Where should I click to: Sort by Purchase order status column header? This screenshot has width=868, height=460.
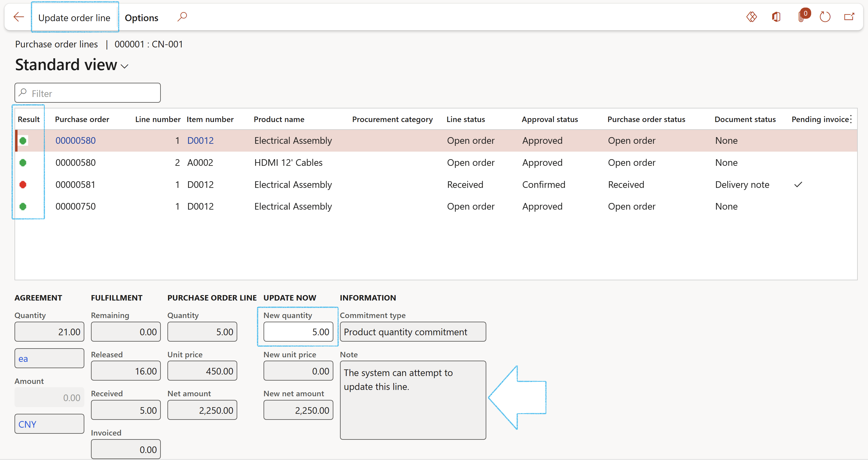coord(646,119)
